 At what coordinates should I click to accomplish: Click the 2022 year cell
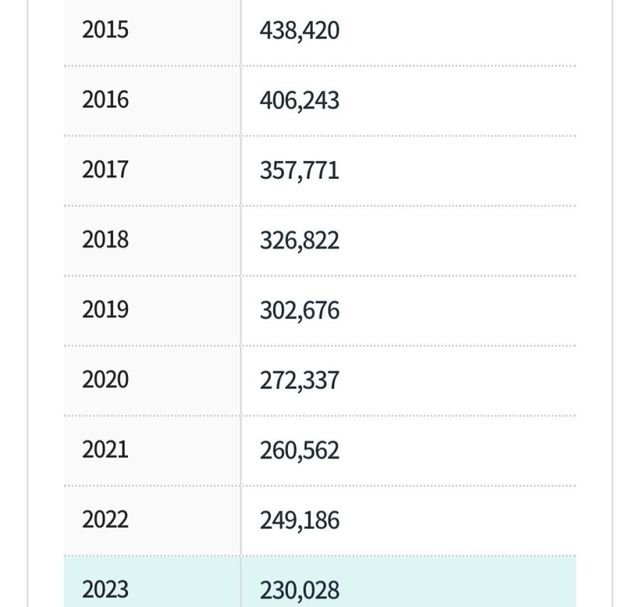click(x=105, y=520)
